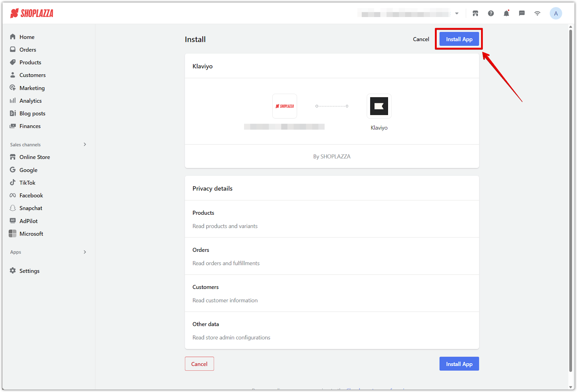Viewport: 577px width, 392px height.
Task: Click the wifi network status icon
Action: pyautogui.click(x=537, y=13)
